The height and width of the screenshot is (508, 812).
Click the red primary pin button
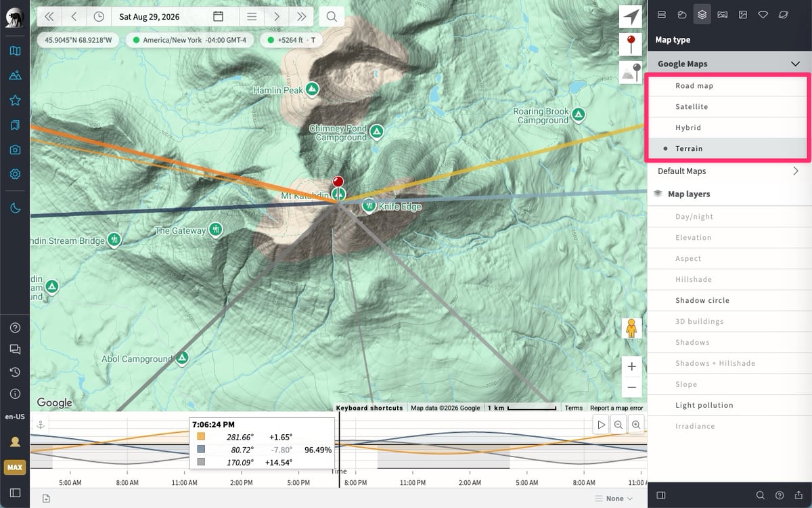631,45
